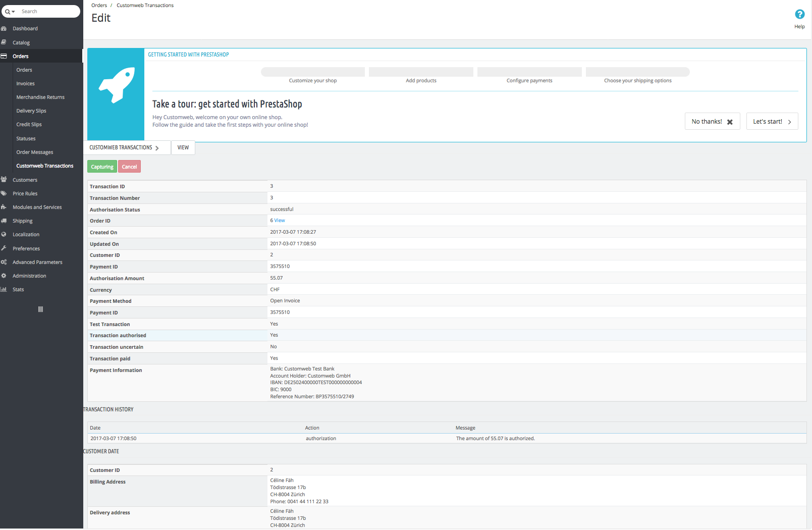The height and width of the screenshot is (530, 812).
Task: Click the green Capturing button
Action: [102, 167]
